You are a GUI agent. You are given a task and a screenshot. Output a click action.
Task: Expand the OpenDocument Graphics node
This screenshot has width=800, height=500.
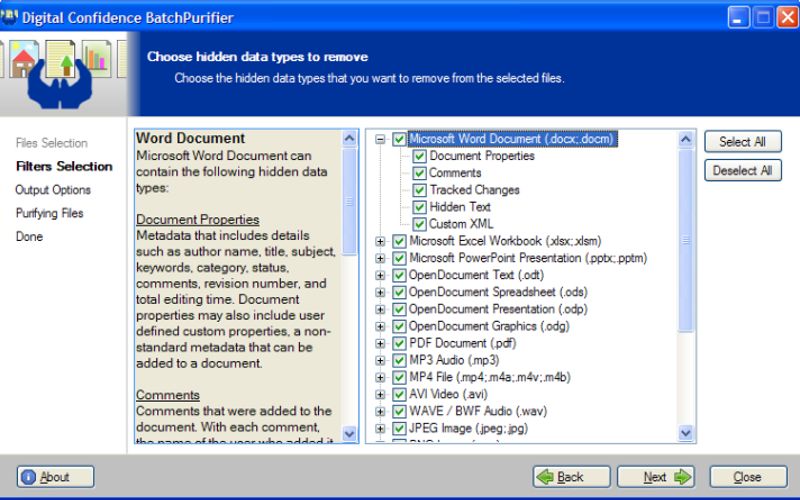click(380, 327)
